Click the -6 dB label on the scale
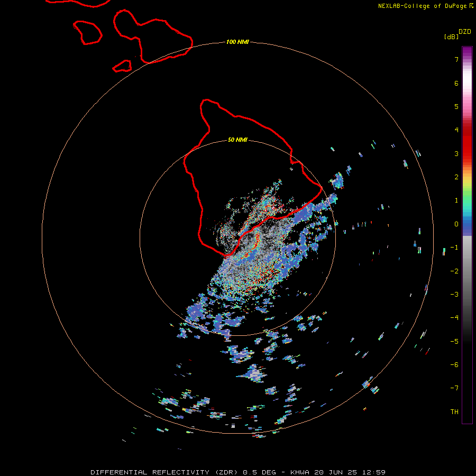 click(x=454, y=365)
